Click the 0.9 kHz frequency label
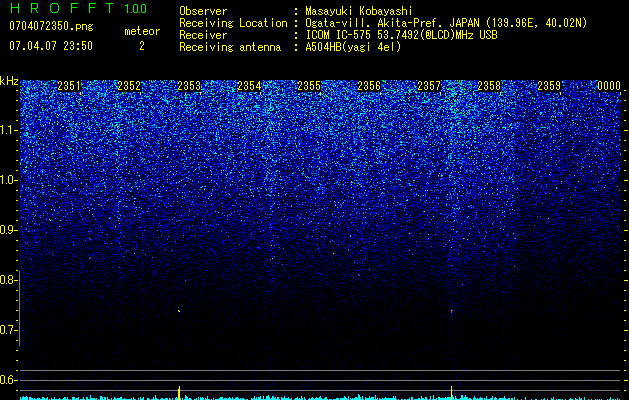Viewport: 629px width, 400px height. click(x=7, y=230)
